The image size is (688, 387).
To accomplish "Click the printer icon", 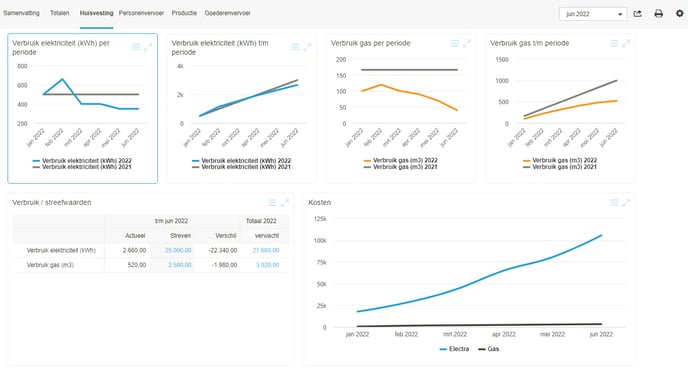I will [659, 14].
